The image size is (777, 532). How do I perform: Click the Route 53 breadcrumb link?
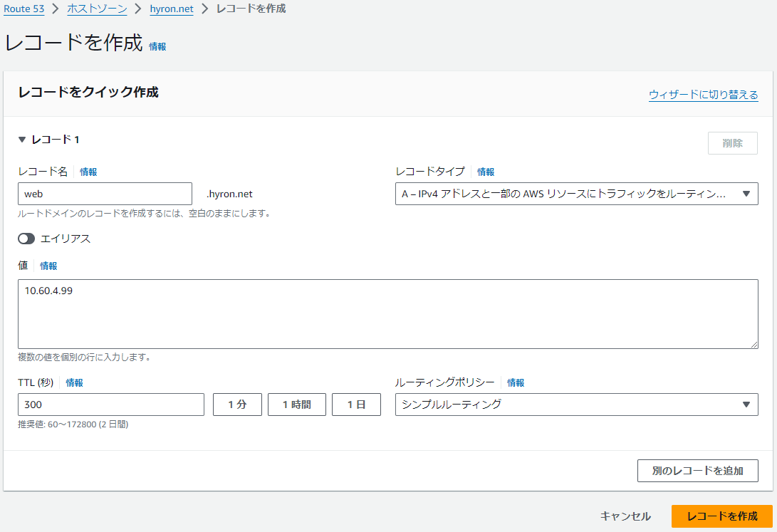pos(24,9)
